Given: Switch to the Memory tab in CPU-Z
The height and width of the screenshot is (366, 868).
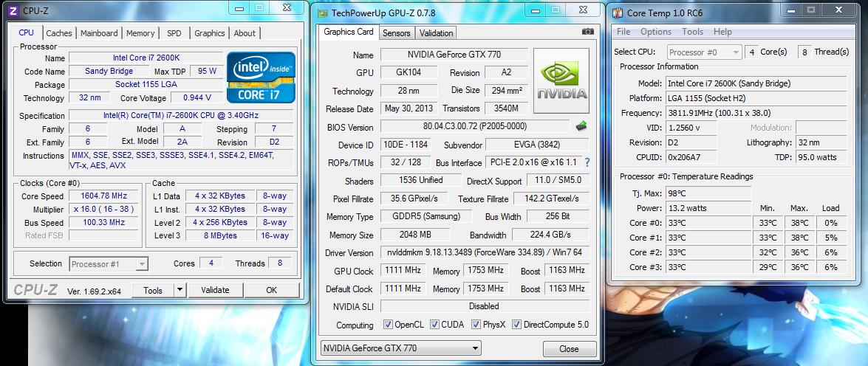Looking at the screenshot, I should pos(140,33).
